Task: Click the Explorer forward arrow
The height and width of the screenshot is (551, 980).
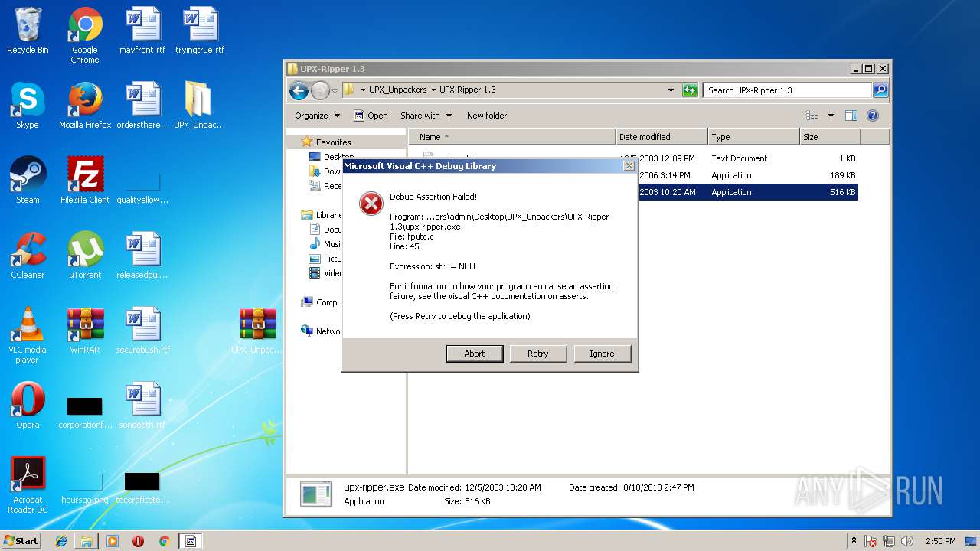Action: (x=320, y=90)
